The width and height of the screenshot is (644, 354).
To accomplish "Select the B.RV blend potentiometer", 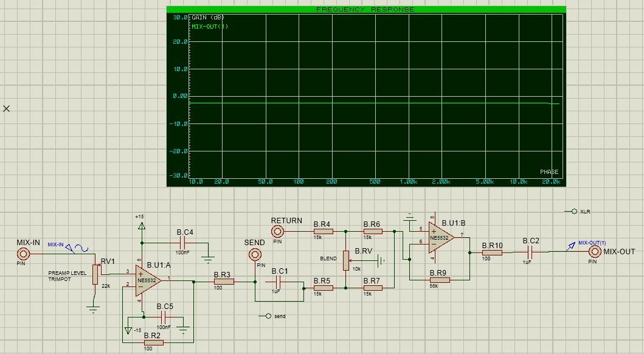I will [x=346, y=260].
